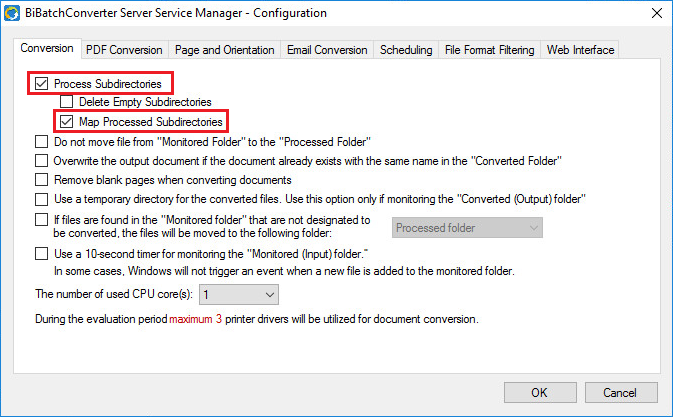Open the Page and Orientation tab
This screenshot has width=673, height=417.
[224, 50]
